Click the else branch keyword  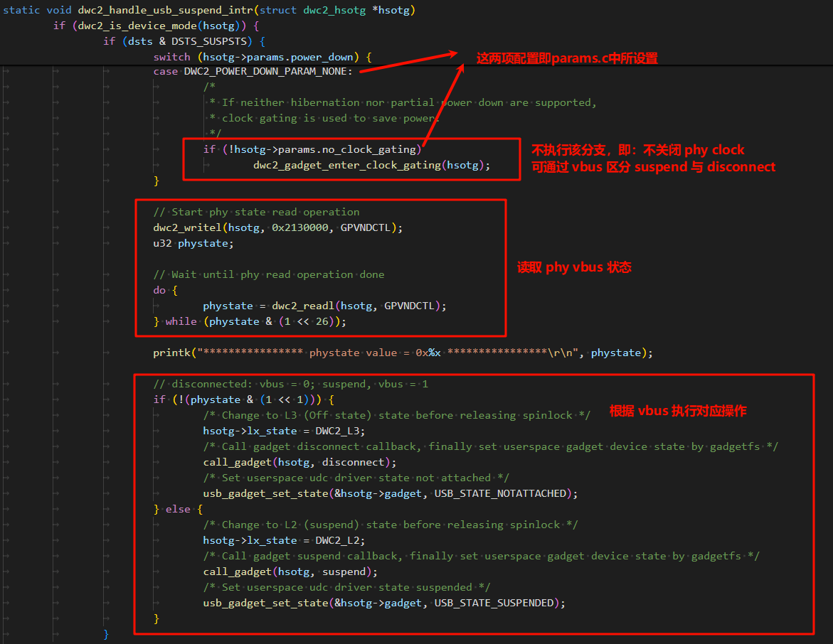pyautogui.click(x=178, y=508)
